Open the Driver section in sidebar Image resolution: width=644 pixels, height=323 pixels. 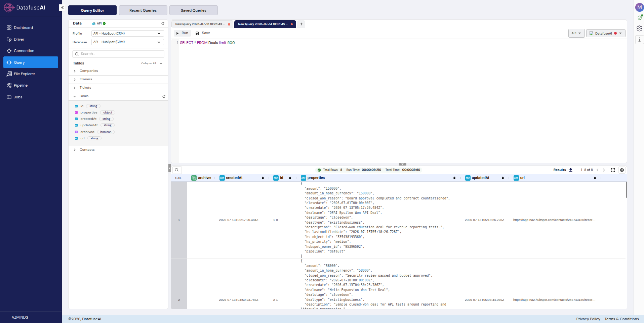31,39
